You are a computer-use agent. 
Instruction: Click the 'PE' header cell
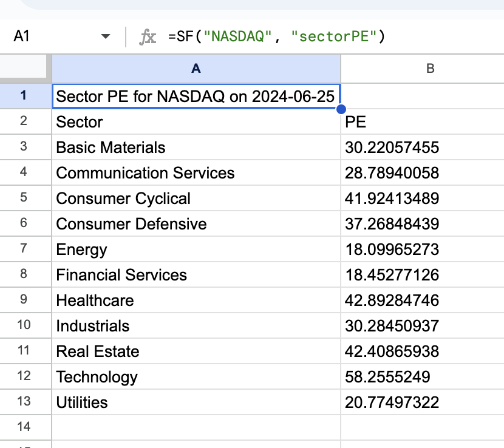click(423, 121)
